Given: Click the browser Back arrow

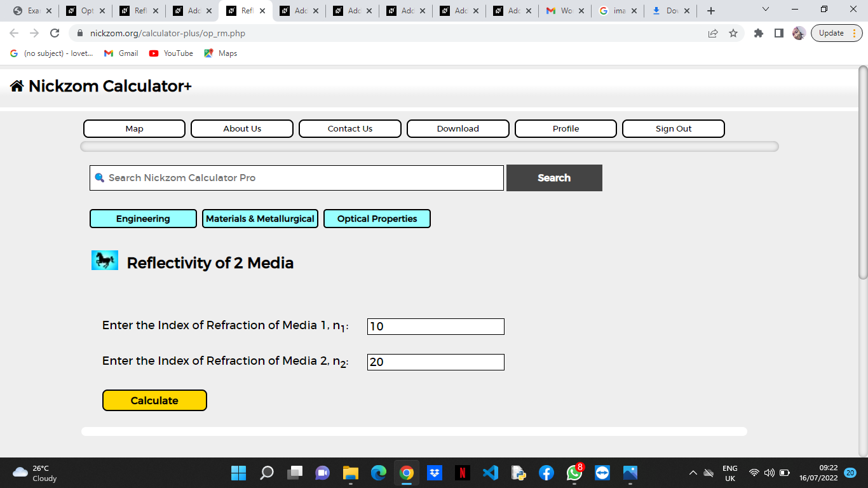Looking at the screenshot, I should (14, 33).
